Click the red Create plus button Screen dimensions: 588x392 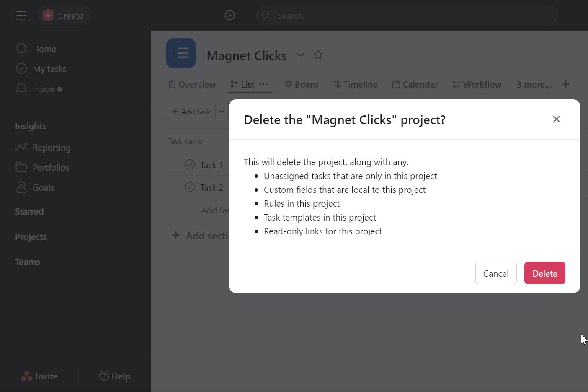pyautogui.click(x=48, y=16)
